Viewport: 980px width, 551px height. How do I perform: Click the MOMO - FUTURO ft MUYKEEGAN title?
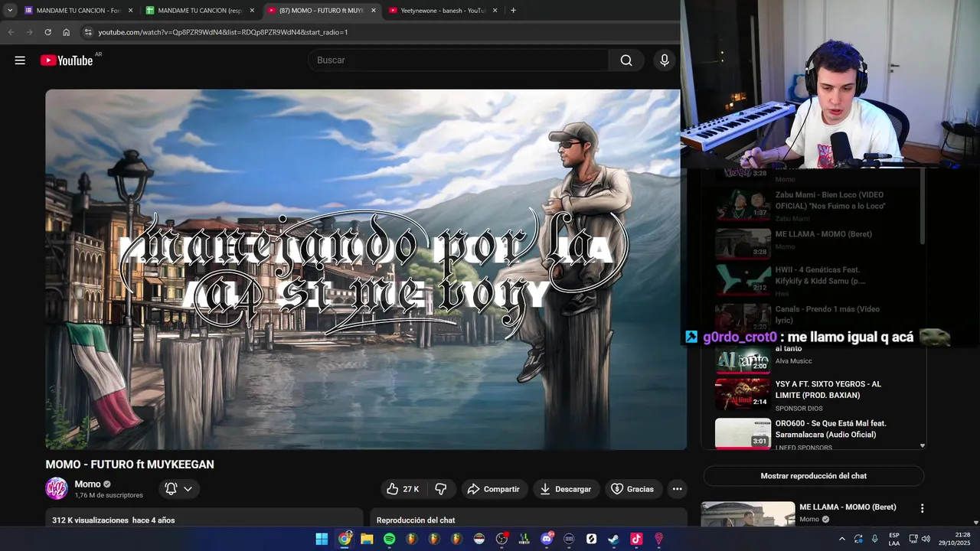click(129, 465)
